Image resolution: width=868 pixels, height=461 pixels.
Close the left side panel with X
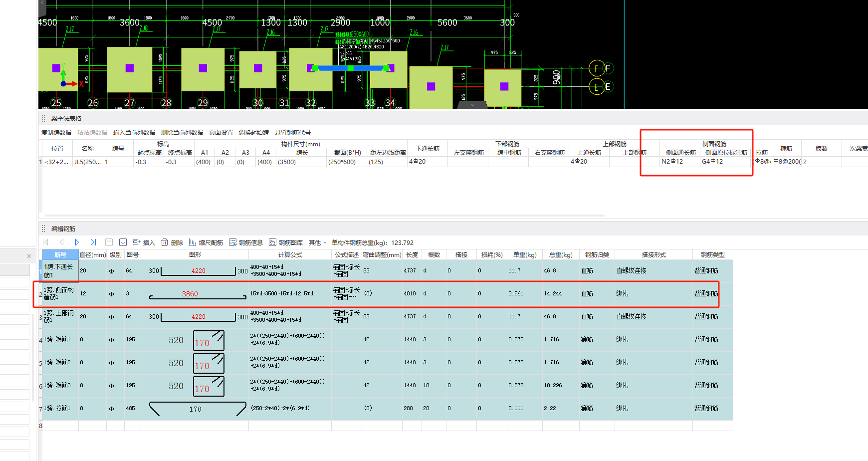click(29, 256)
